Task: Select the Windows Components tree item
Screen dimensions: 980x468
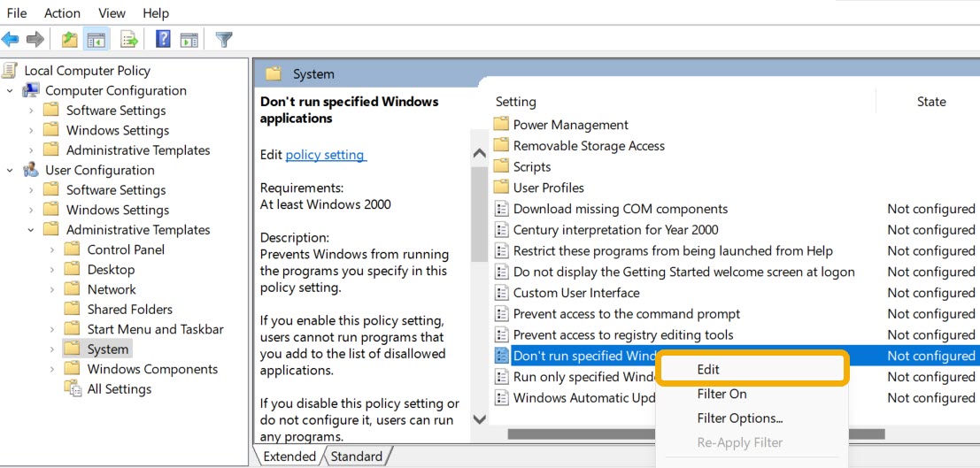Action: tap(152, 369)
